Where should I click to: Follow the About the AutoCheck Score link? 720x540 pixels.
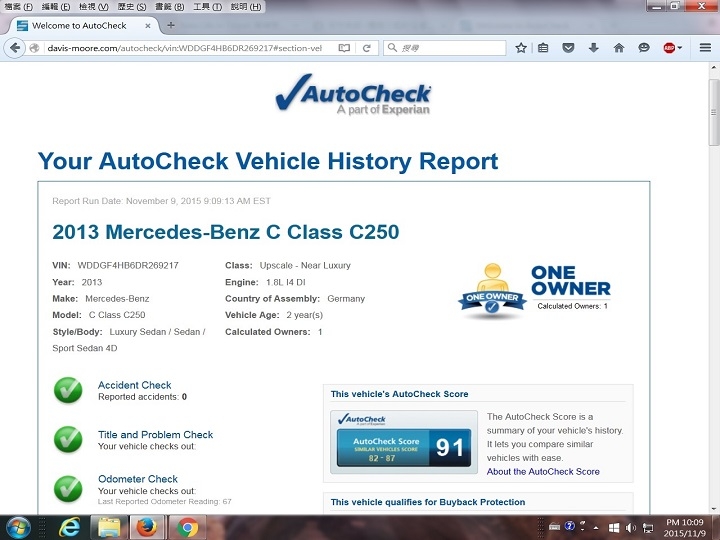tap(543, 472)
